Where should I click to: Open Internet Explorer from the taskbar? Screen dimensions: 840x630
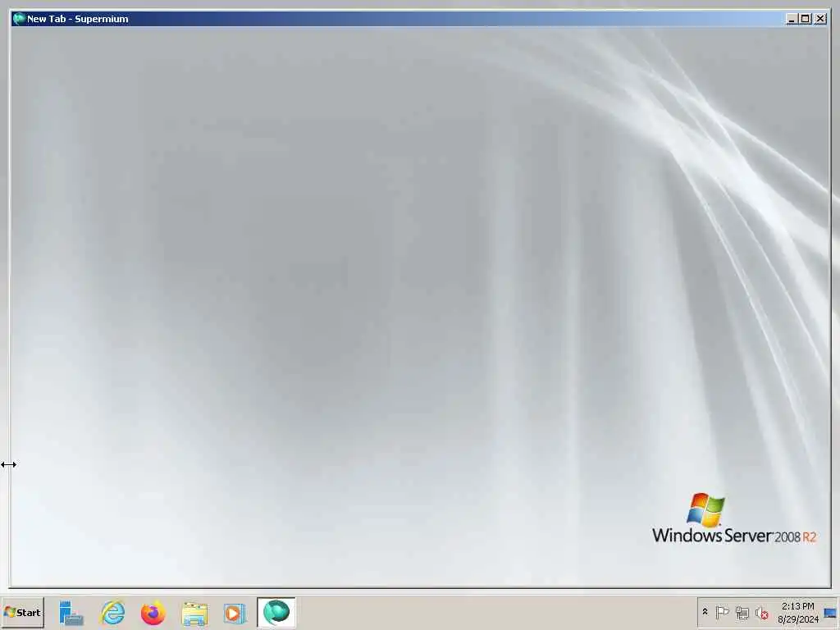[x=112, y=612]
